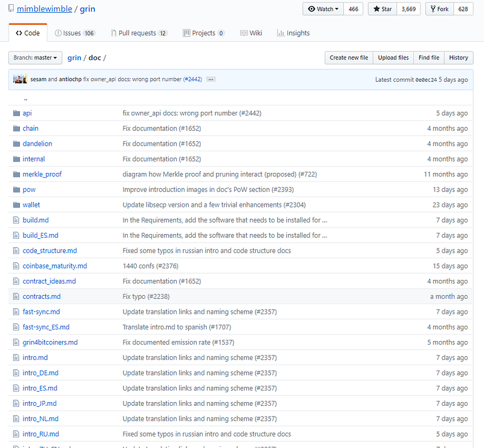Click the file icon next to intro.md
The width and height of the screenshot is (484, 448).
point(16,357)
